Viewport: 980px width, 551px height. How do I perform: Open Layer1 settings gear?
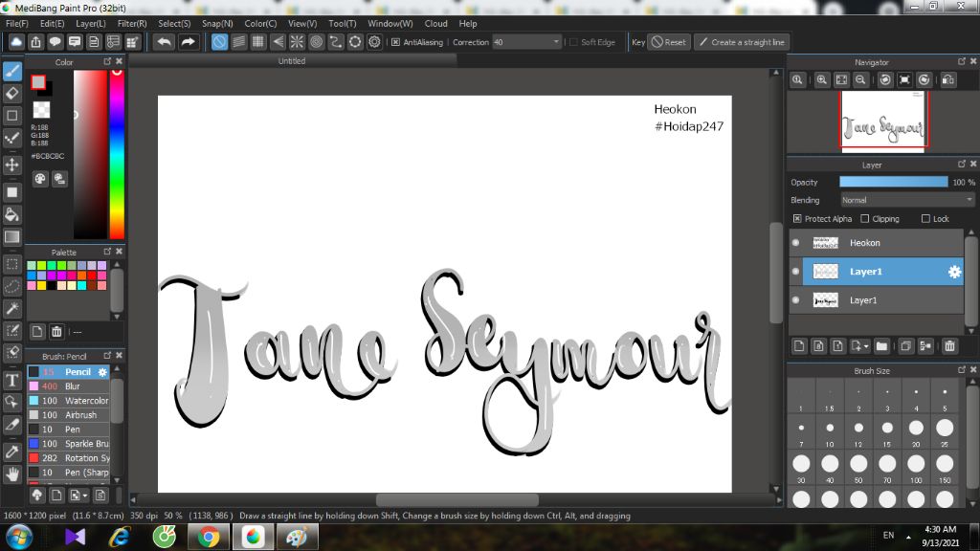954,272
